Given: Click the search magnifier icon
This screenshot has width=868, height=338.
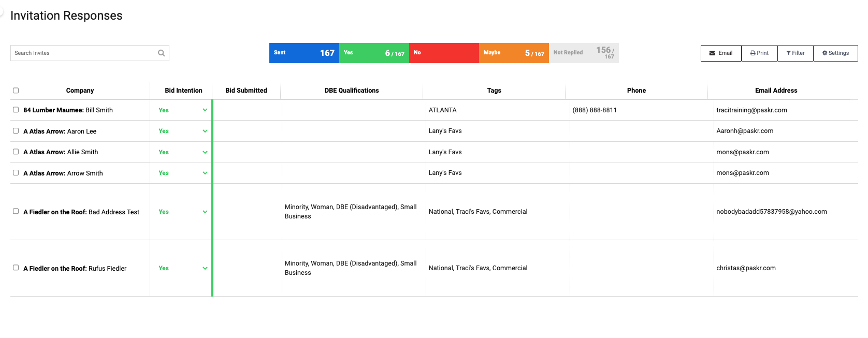Looking at the screenshot, I should (x=162, y=53).
